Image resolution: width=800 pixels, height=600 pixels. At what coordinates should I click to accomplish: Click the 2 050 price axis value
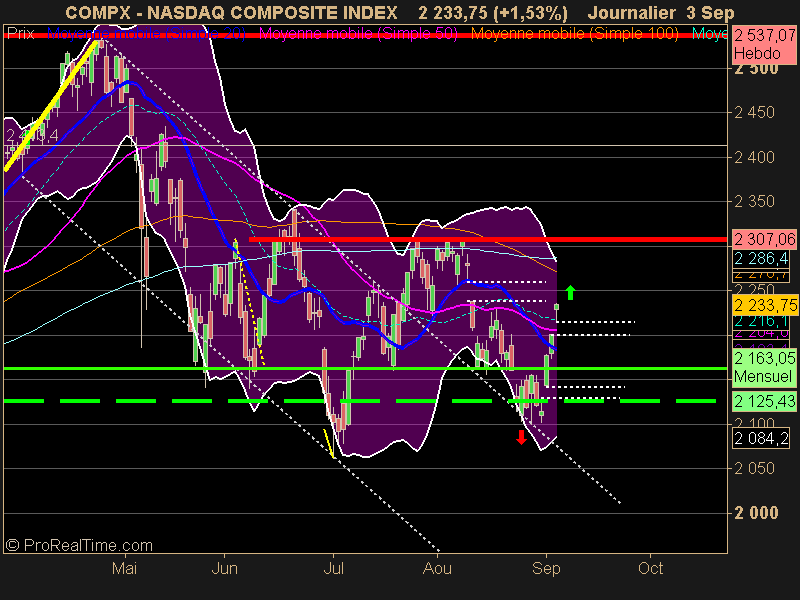(754, 468)
